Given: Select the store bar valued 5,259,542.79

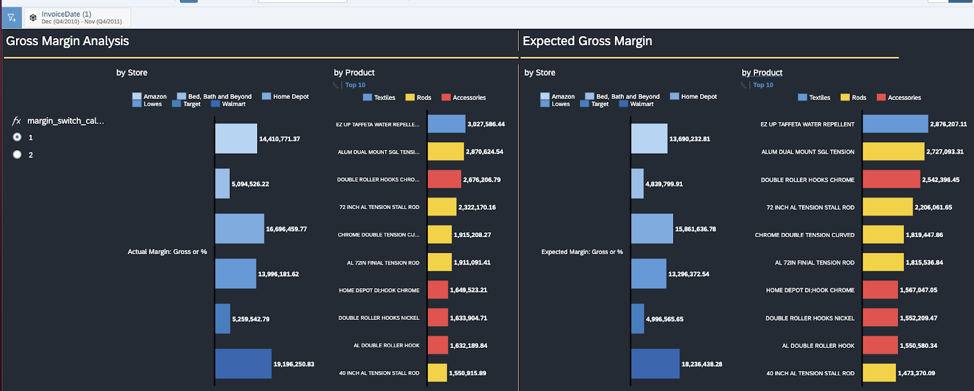Looking at the screenshot, I should (223, 319).
